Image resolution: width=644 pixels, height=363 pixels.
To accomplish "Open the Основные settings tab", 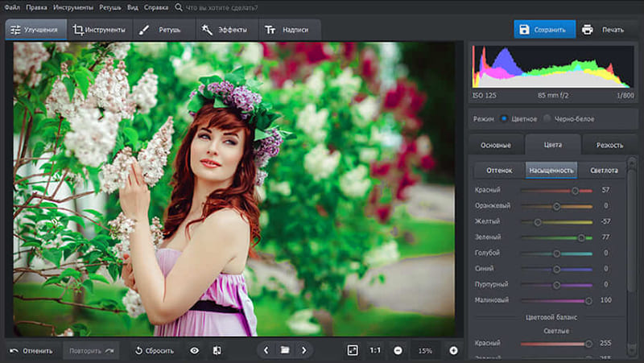I will coord(496,145).
